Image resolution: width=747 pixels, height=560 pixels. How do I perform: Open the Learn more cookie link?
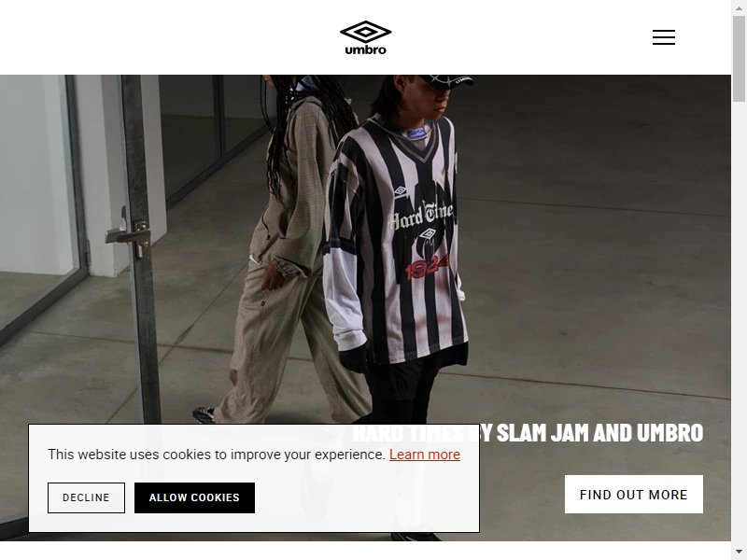pyautogui.click(x=425, y=455)
